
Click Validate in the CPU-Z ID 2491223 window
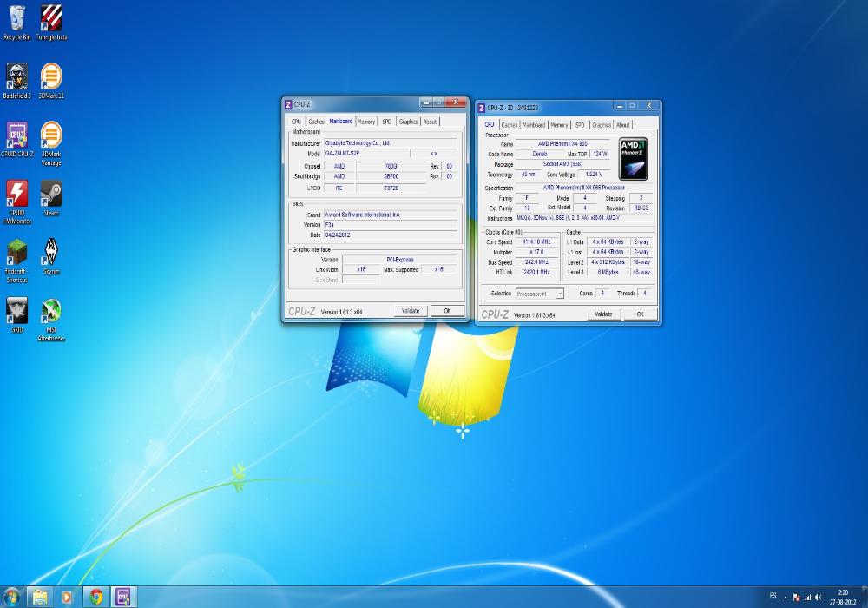pyautogui.click(x=603, y=314)
